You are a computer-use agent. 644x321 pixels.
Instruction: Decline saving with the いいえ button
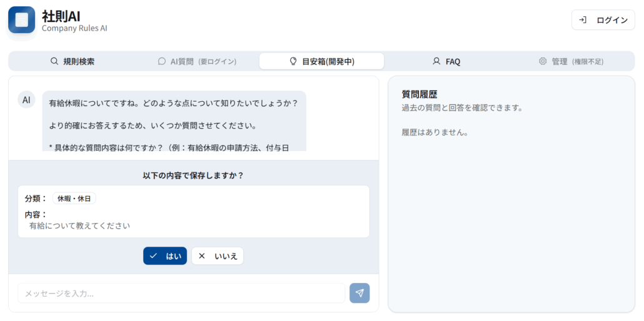(x=218, y=256)
